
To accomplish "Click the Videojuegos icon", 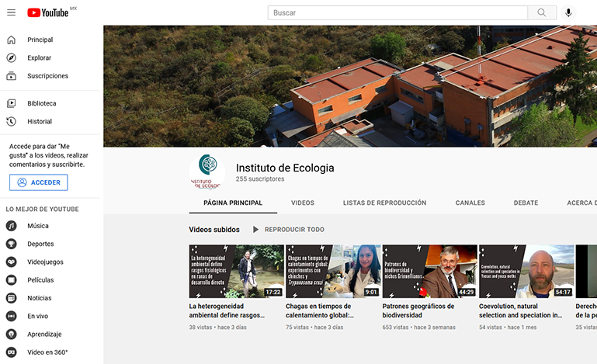I will (12, 262).
